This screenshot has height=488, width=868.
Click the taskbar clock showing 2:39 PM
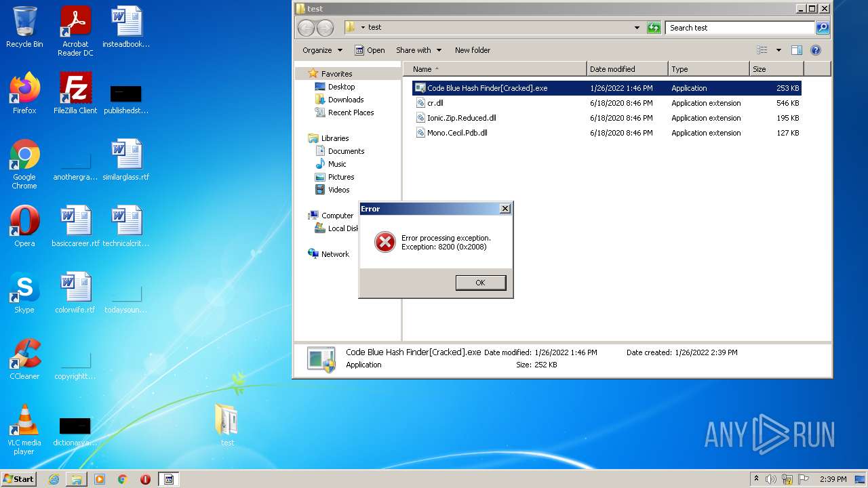click(833, 479)
